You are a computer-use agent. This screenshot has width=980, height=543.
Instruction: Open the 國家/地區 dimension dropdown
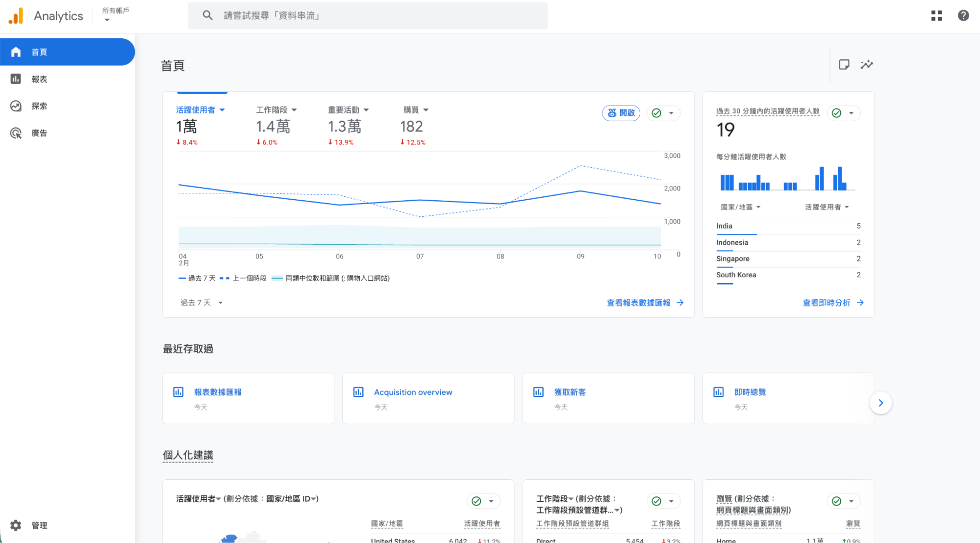click(739, 207)
